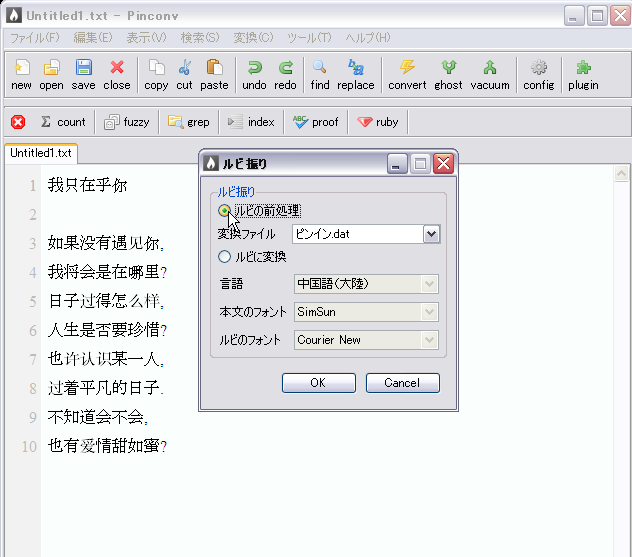Click the open file toolbar icon
The width and height of the screenshot is (632, 557).
click(x=51, y=75)
